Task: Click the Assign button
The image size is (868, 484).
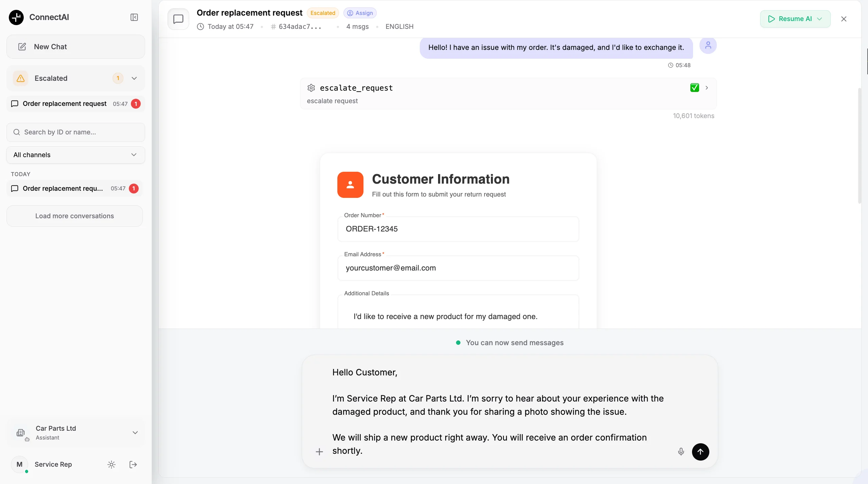Action: [x=360, y=13]
